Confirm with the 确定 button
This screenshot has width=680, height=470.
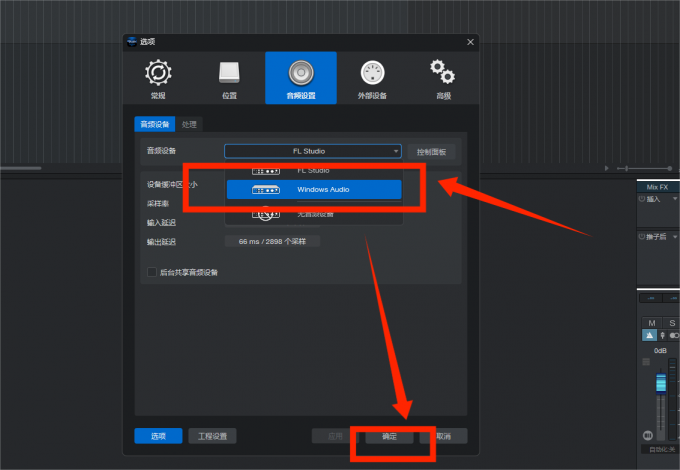[x=389, y=436]
